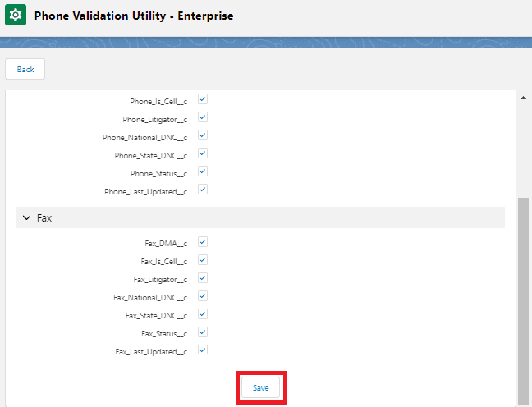Disable the Fax_Litigator__c checkbox

point(203,278)
